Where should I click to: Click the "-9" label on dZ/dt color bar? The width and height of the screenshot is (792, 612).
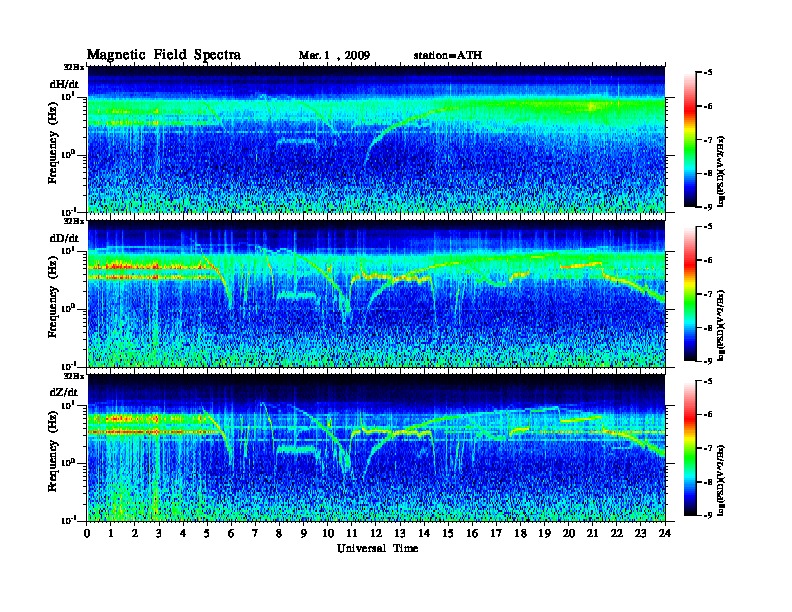708,515
